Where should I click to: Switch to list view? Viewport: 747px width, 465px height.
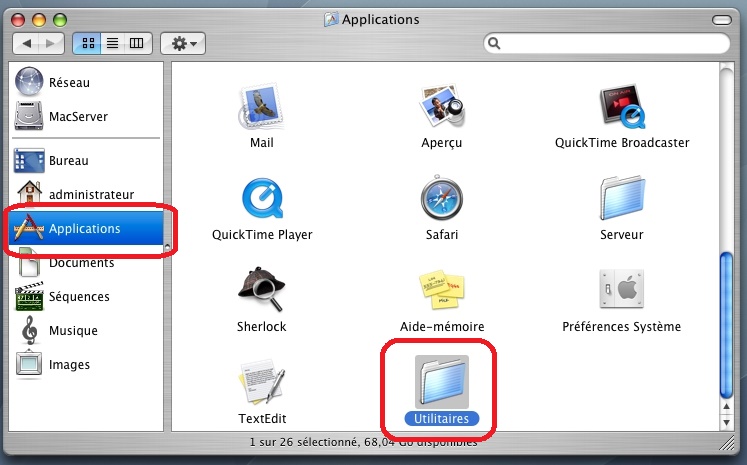point(112,43)
